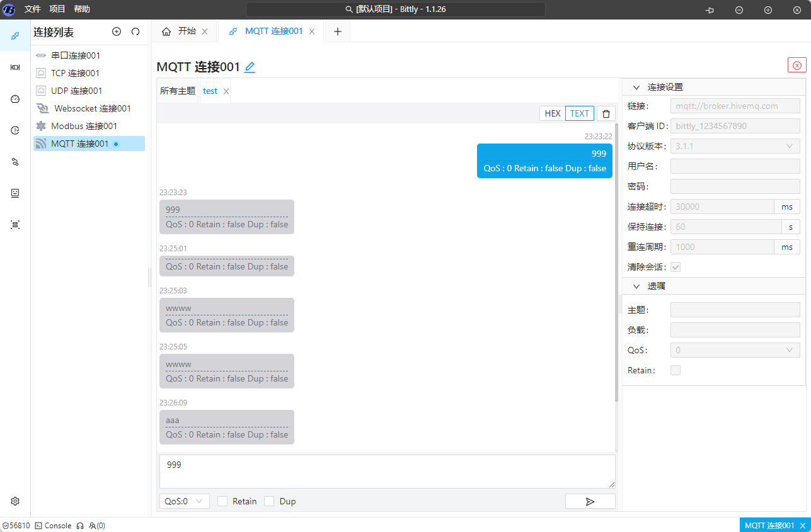Disable the 清除会话 checkbox
The width and height of the screenshot is (811, 532).
675,267
